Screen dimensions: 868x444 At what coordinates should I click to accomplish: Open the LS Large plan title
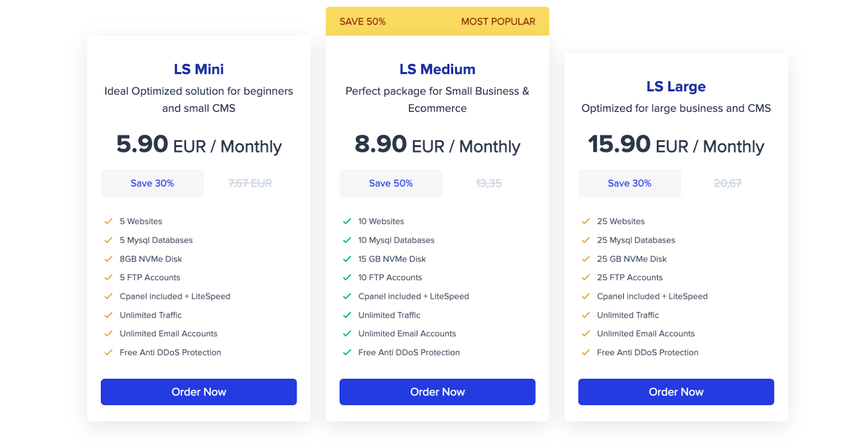676,87
